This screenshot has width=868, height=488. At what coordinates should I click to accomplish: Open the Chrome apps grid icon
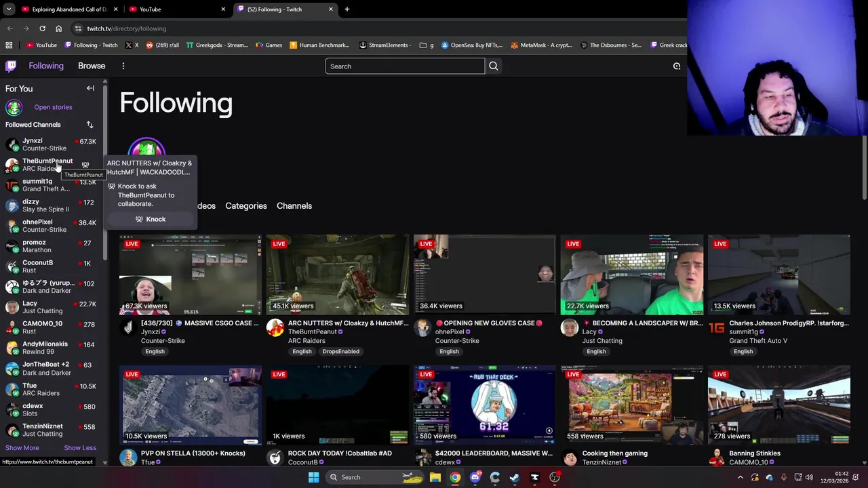pos(9,45)
